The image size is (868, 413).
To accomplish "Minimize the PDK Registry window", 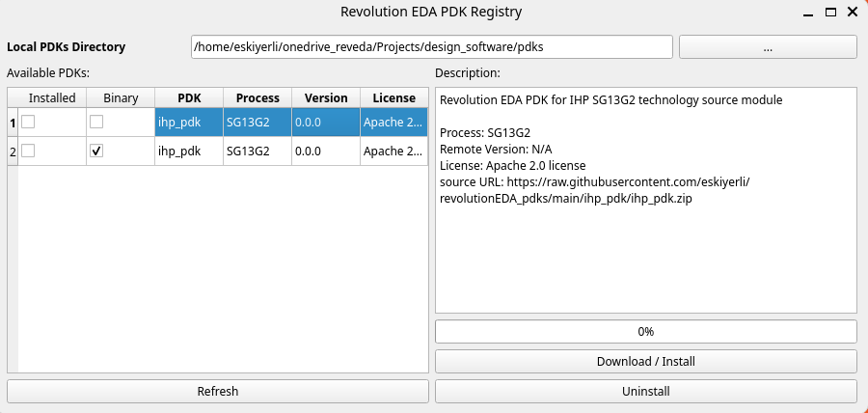I will click(x=807, y=13).
